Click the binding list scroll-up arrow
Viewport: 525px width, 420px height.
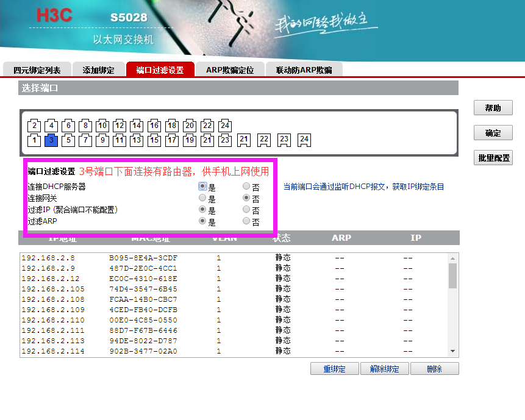(452, 258)
